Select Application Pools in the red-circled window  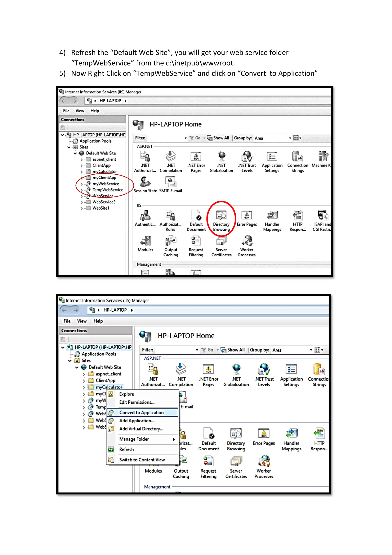tap(95, 141)
